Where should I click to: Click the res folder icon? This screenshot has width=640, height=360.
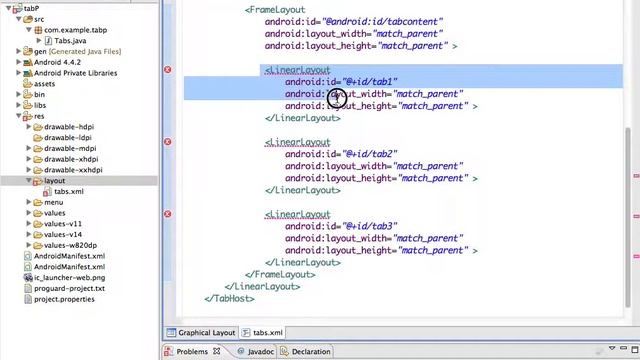28,116
